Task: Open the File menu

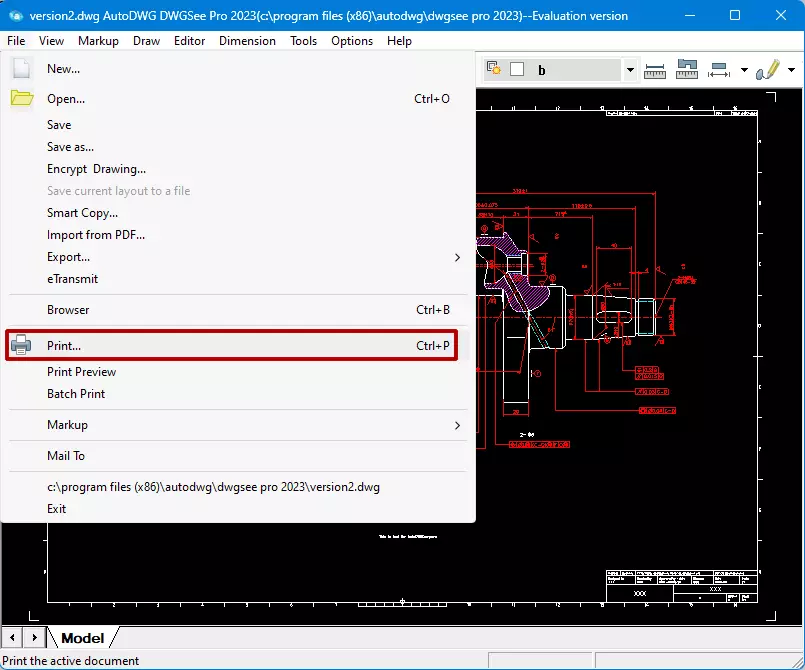Action: point(16,41)
